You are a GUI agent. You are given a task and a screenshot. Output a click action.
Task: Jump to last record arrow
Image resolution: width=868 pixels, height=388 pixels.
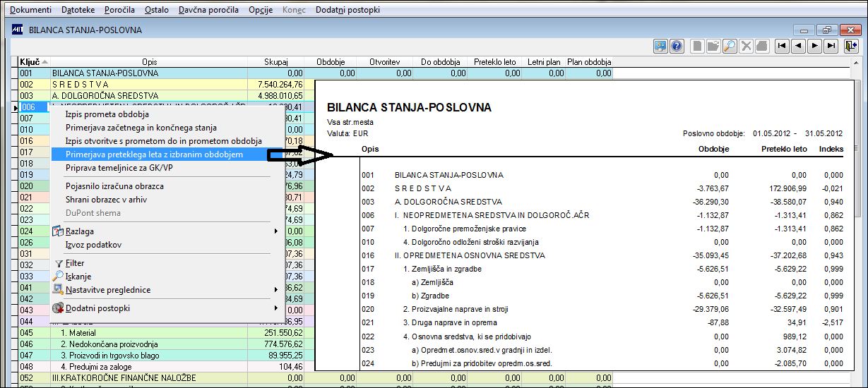pyautogui.click(x=831, y=45)
